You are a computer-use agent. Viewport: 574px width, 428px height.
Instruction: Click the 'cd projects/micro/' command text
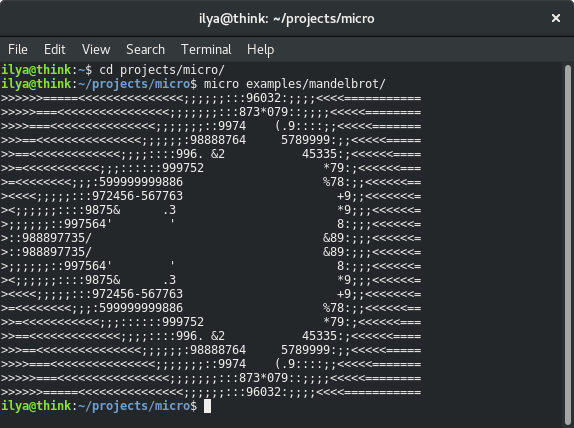tap(162, 70)
